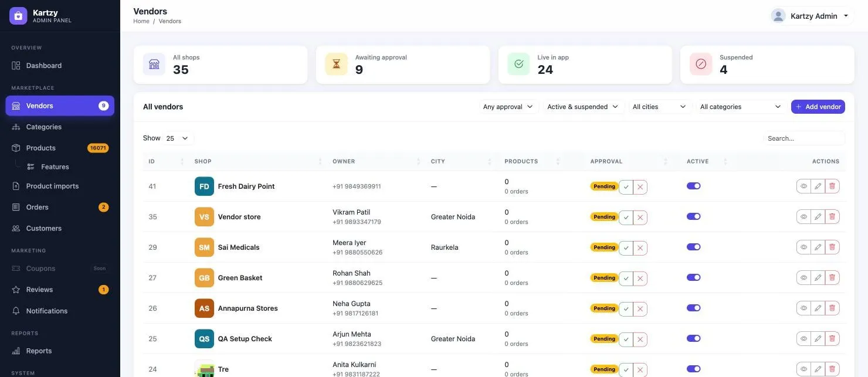Click the Suspended ban icon
The image size is (868, 377).
click(701, 64)
